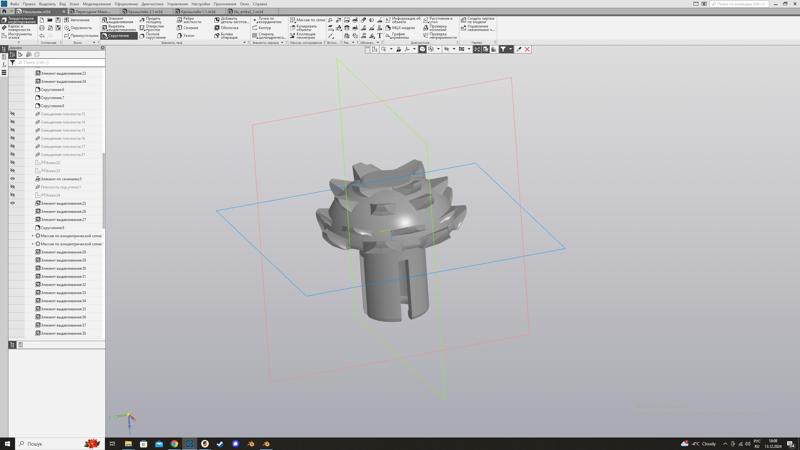Click Информация об объекте diagnostic tool

tap(403, 20)
